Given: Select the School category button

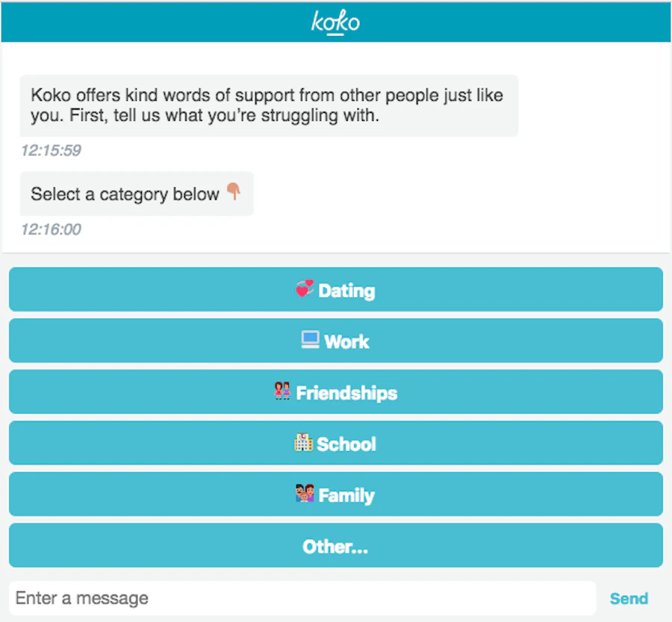Looking at the screenshot, I should click(x=336, y=443).
